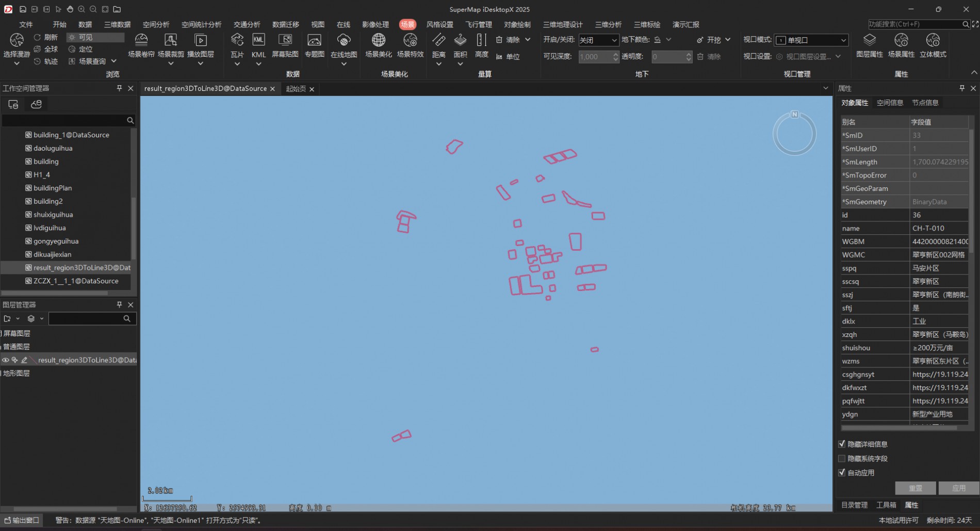
Task: Click the 功能搜索 search field
Action: pyautogui.click(x=914, y=24)
